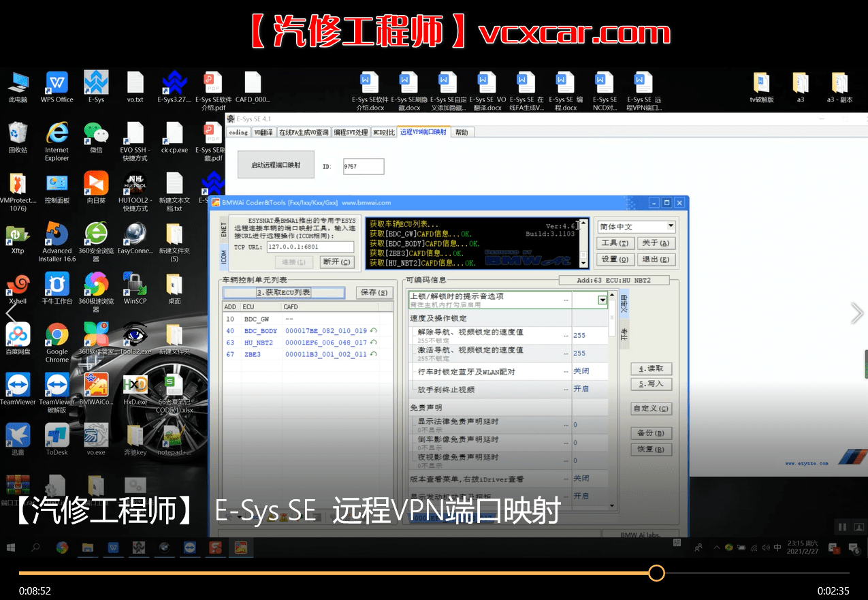This screenshot has height=600, width=868.
Task: Click the TCP URL input field
Action: (310, 247)
